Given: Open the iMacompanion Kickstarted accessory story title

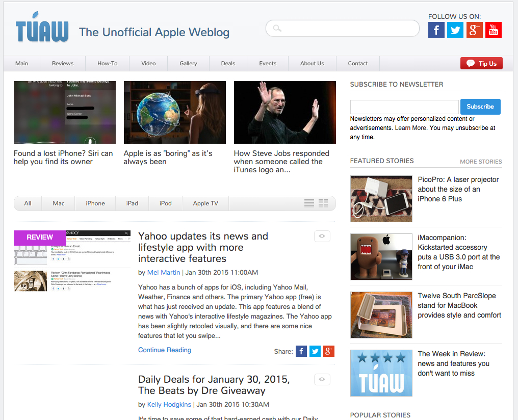Looking at the screenshot, I should [x=458, y=252].
